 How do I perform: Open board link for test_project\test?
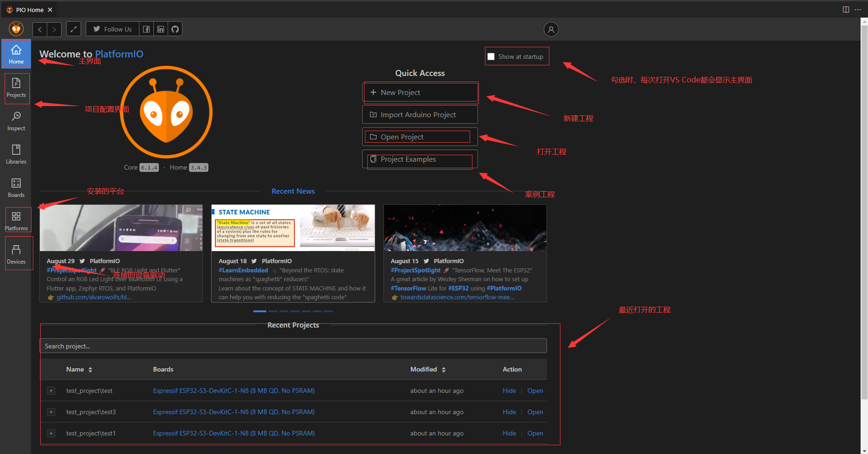coord(234,391)
